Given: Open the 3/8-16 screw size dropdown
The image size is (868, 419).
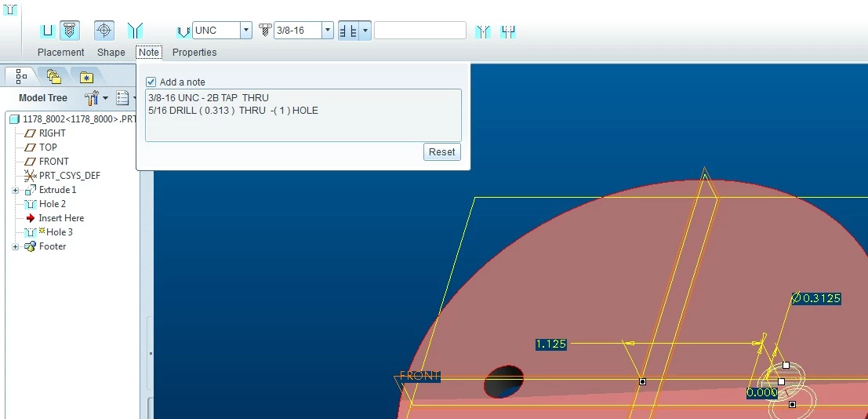Looking at the screenshot, I should tap(328, 31).
